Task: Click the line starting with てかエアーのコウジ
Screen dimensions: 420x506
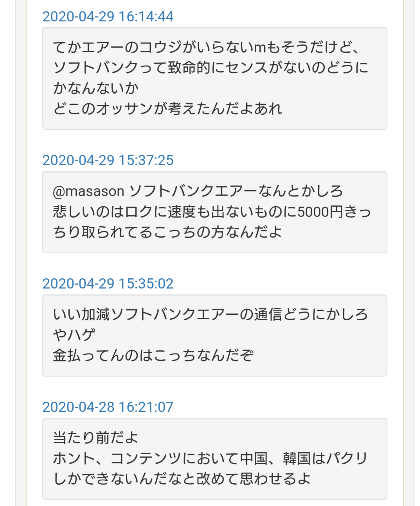Action: (206, 47)
